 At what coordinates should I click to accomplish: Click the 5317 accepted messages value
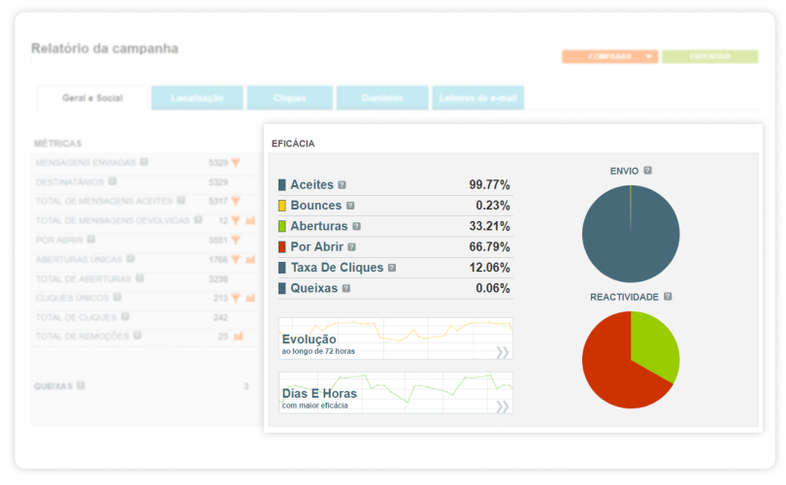click(218, 201)
